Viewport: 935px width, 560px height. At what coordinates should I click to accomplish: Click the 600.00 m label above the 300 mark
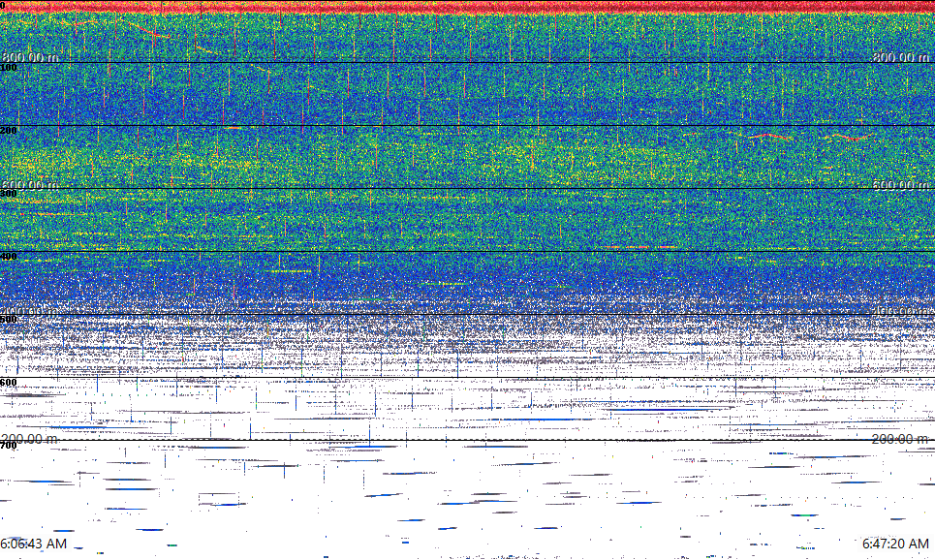[x=30, y=185]
